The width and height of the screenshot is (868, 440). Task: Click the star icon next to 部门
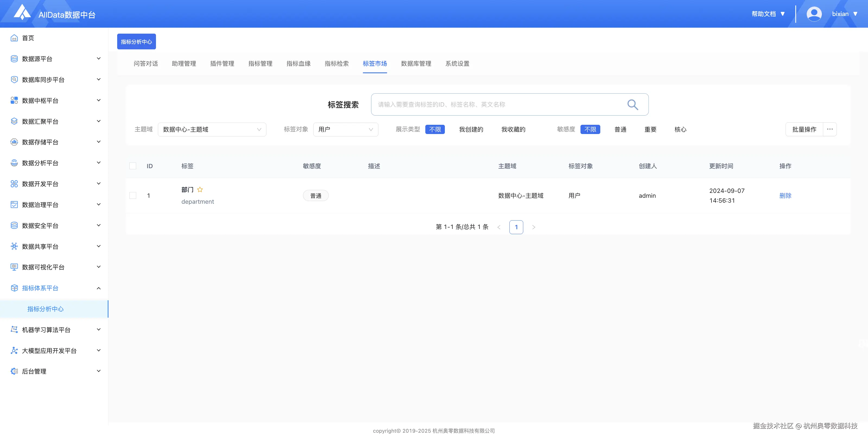(200, 190)
